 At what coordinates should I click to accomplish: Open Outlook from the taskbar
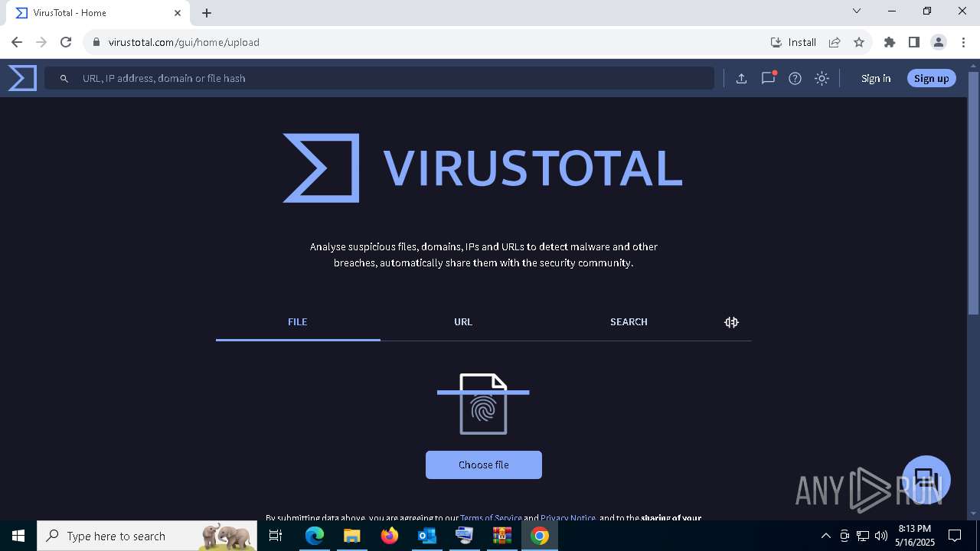426,536
